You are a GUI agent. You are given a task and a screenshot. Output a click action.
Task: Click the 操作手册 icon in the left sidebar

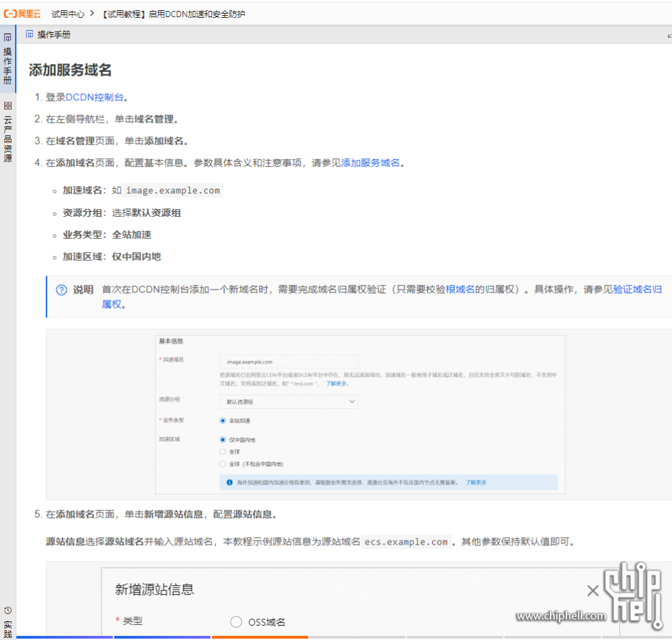(x=8, y=37)
